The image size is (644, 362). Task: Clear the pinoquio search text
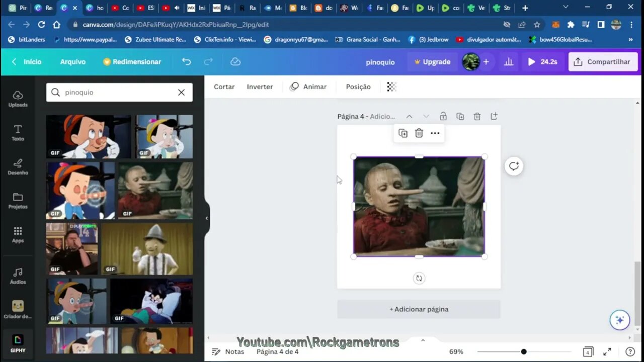(x=181, y=93)
